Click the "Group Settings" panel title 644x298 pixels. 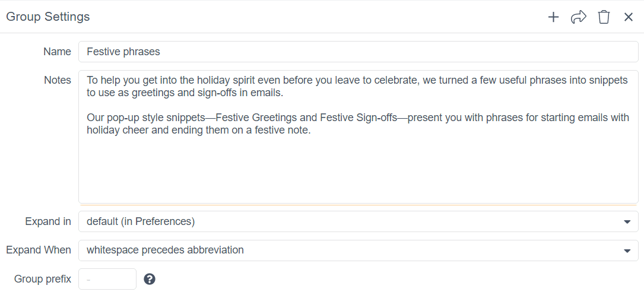pos(47,17)
